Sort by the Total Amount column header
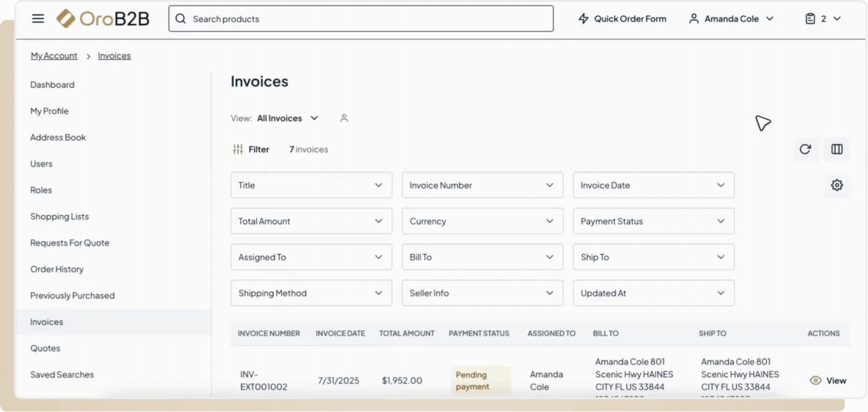Screen dimensions: 868x412 [x=407, y=333]
